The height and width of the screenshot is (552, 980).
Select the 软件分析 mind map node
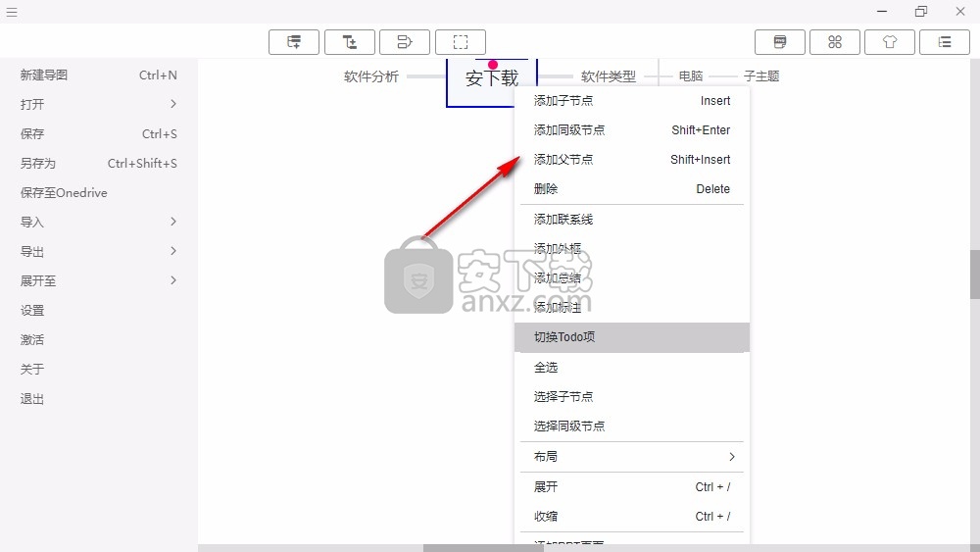(371, 76)
